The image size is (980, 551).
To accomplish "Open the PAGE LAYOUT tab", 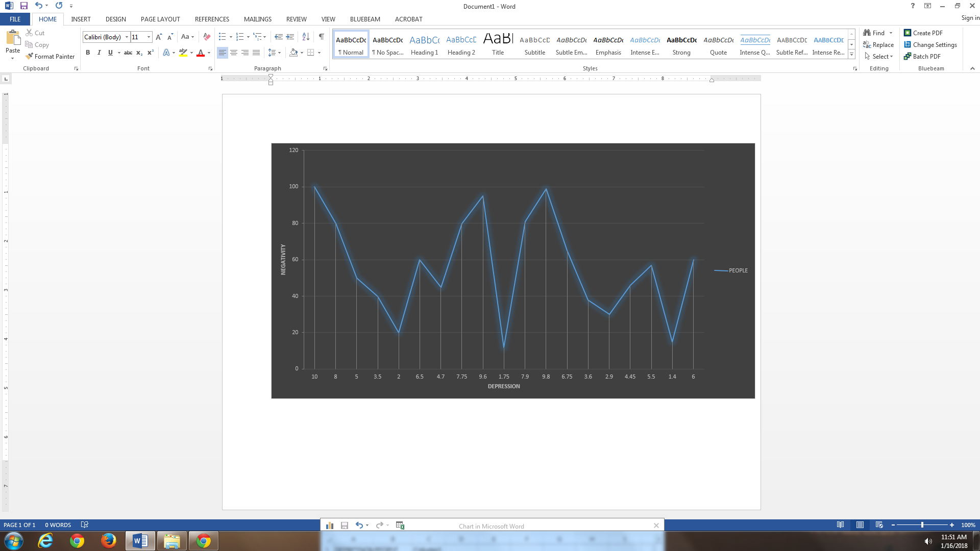I will 160,19.
